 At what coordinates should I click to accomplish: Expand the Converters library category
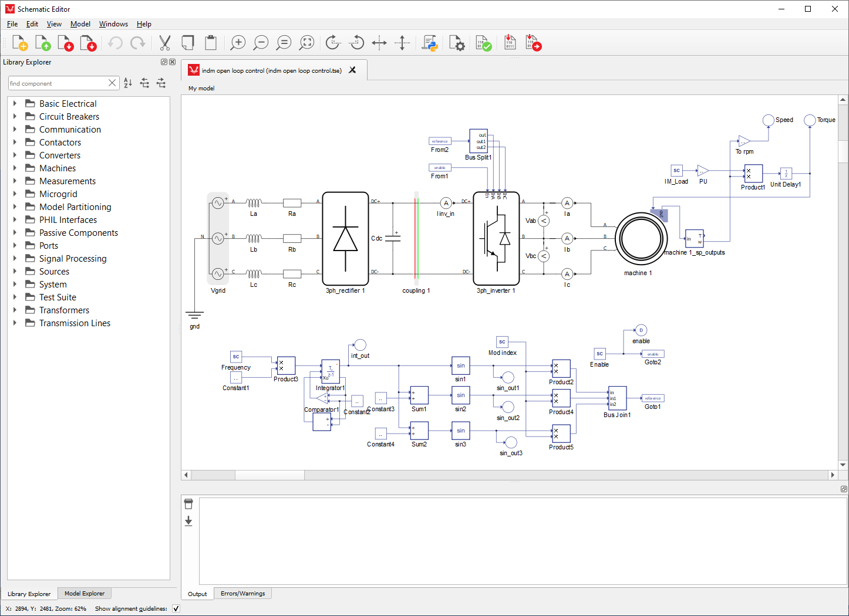point(15,155)
